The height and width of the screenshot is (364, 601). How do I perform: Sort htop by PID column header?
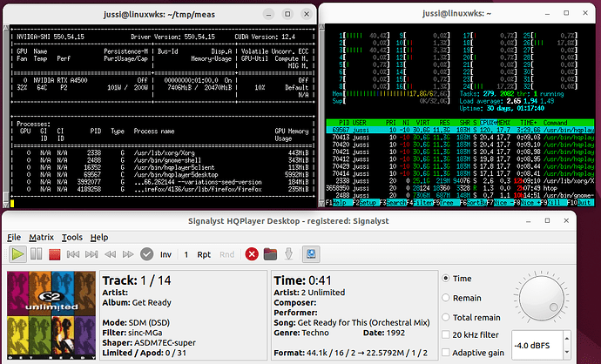[344, 123]
